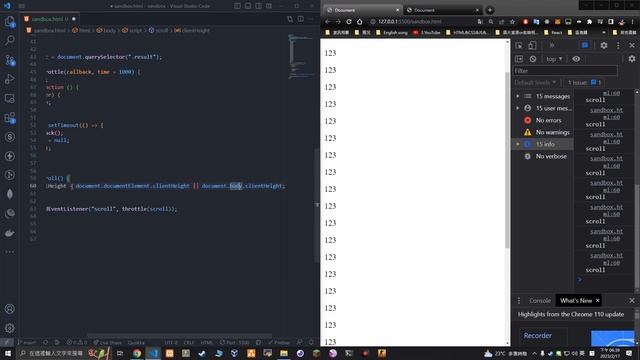Image resolution: width=640 pixels, height=360 pixels.
Task: Switch to the first Document tab in Chrome
Action: point(362,10)
